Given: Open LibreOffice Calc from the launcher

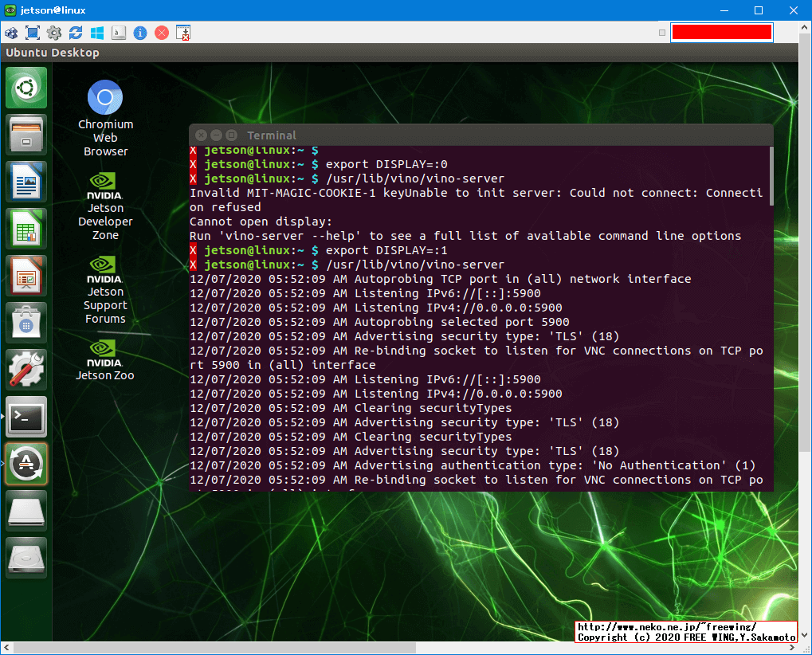Looking at the screenshot, I should pos(26,228).
